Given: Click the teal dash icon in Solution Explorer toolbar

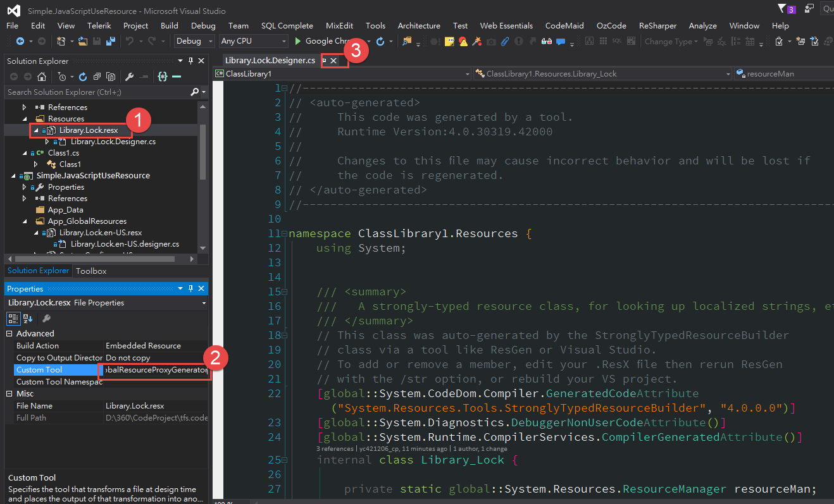Looking at the screenshot, I should coord(177,77).
